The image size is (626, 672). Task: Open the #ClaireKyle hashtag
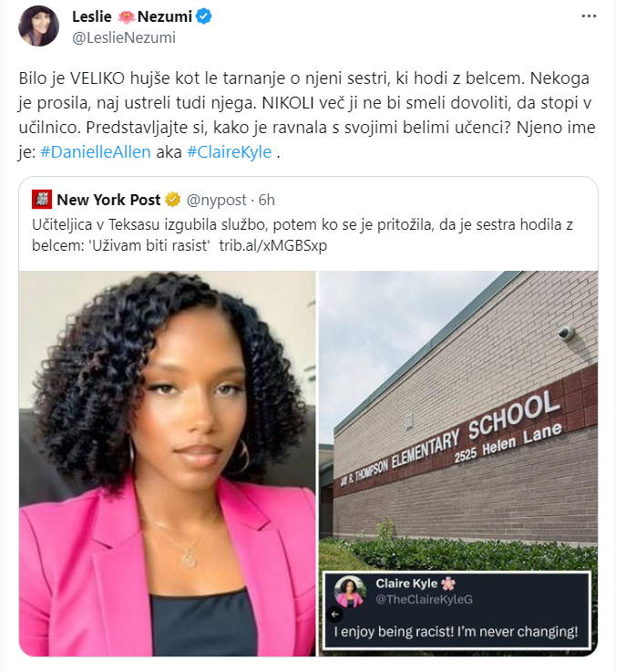click(x=230, y=151)
